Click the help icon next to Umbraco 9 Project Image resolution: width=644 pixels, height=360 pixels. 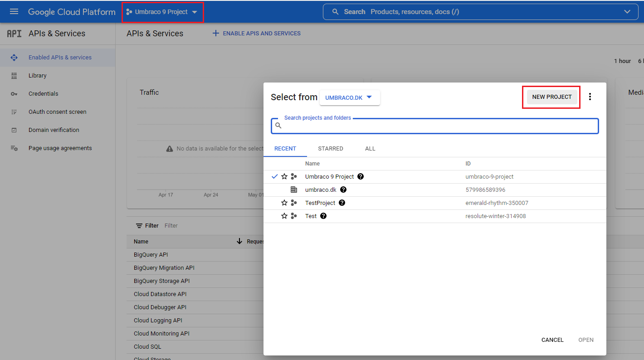[x=361, y=176]
